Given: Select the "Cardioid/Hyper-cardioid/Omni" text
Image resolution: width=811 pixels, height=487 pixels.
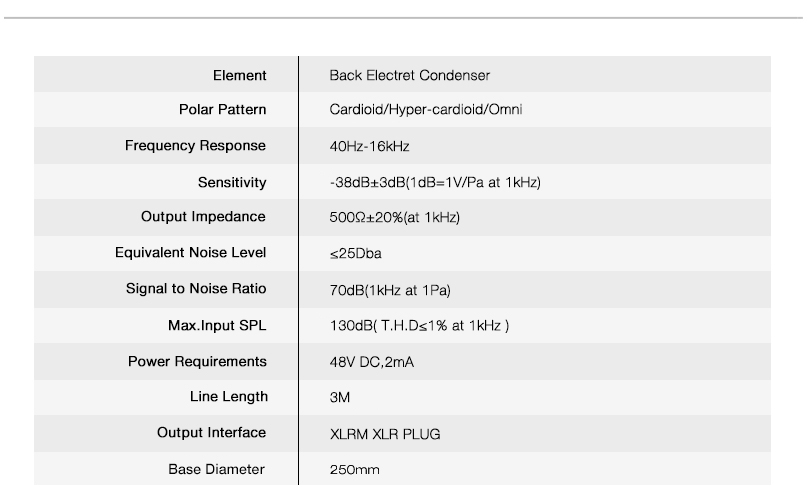Looking at the screenshot, I should coord(426,110).
